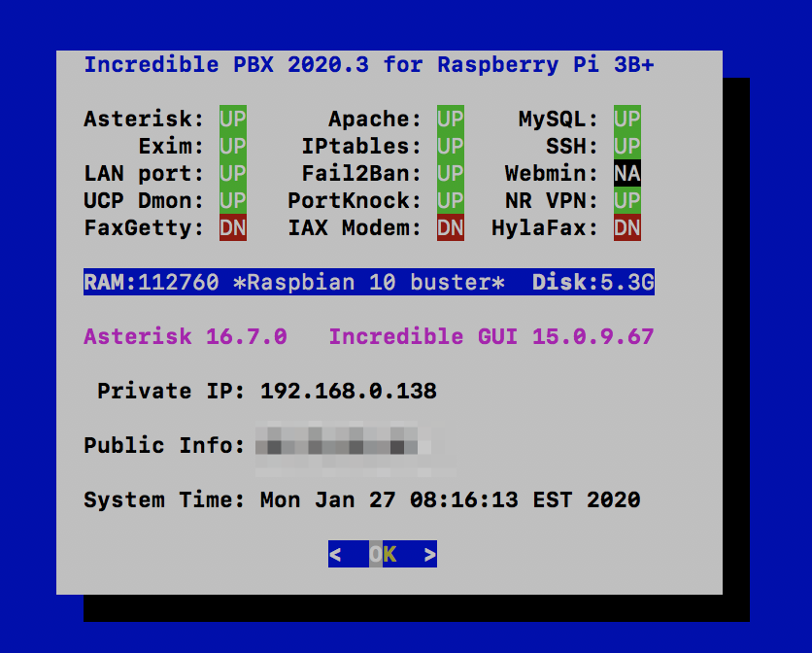Click the Fail2Ban UP status indicator

tap(451, 173)
